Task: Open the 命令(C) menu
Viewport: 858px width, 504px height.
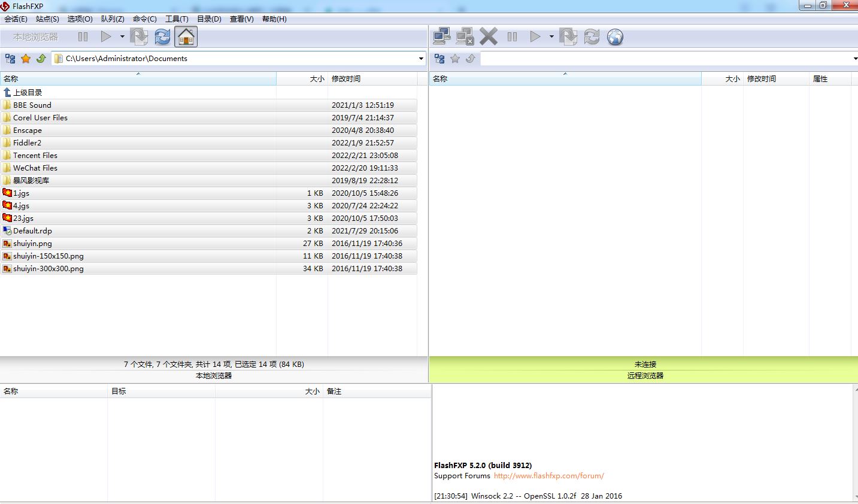Action: (x=144, y=19)
